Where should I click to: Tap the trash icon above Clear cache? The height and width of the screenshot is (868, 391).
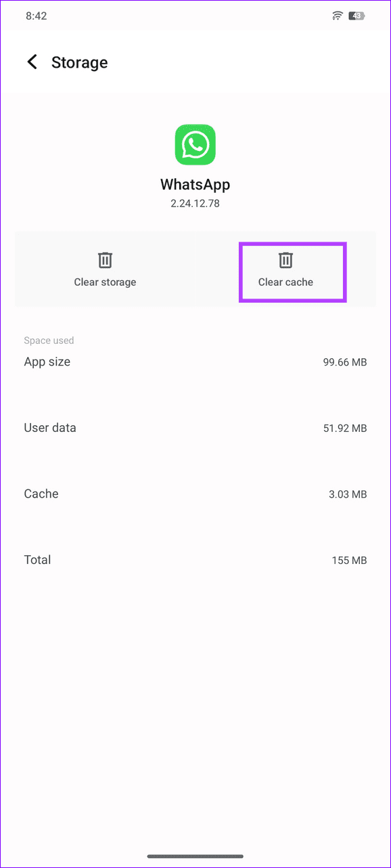[x=285, y=259]
